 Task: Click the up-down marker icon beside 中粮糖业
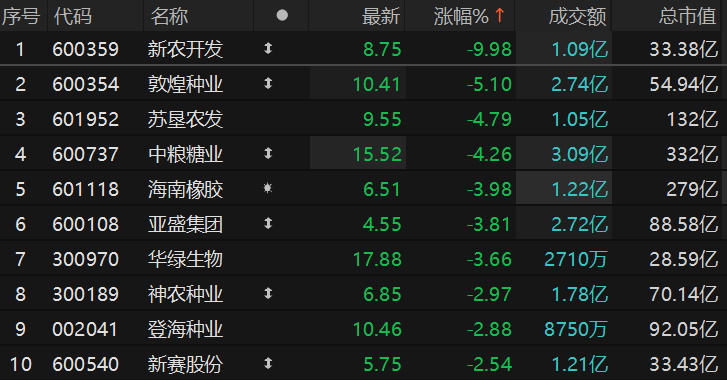pyautogui.click(x=268, y=153)
